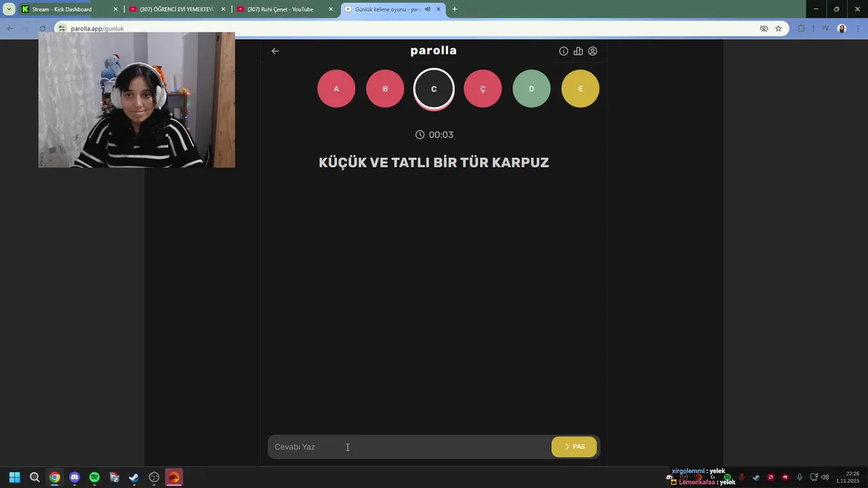This screenshot has width=868, height=488.
Task: Click the PAS button to skip
Action: pos(574,447)
